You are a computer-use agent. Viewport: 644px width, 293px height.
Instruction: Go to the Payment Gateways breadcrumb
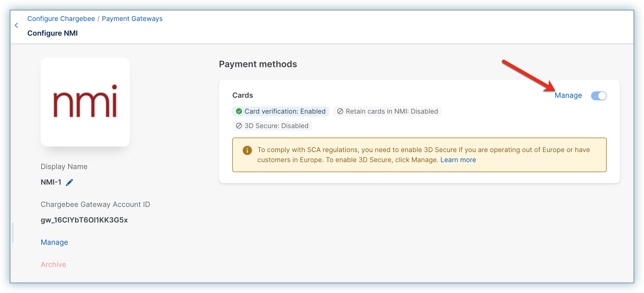point(132,19)
